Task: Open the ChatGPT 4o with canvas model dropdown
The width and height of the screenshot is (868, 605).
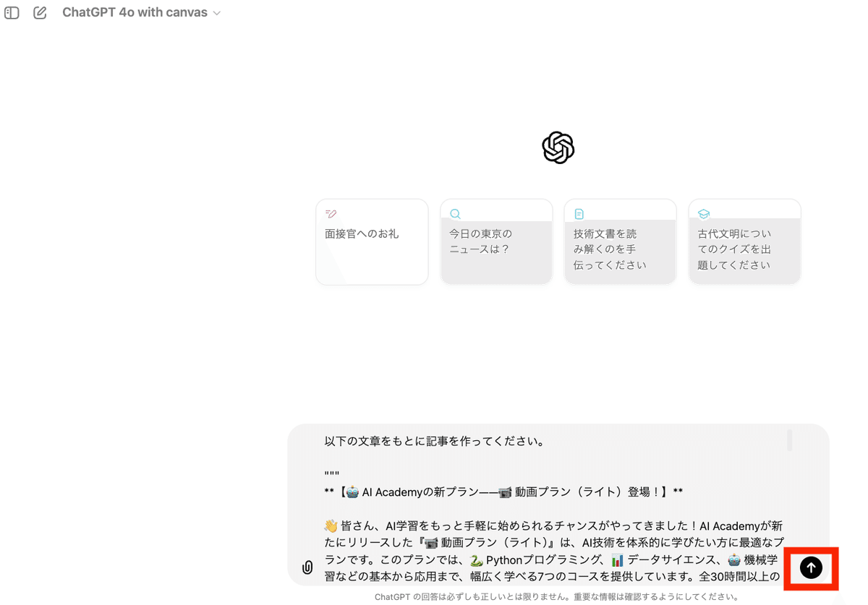Action: (142, 12)
